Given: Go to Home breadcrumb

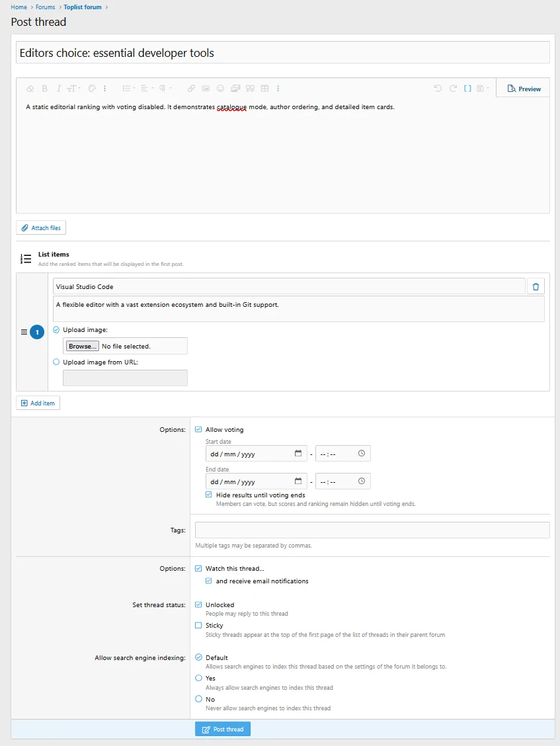Looking at the screenshot, I should 19,7.
